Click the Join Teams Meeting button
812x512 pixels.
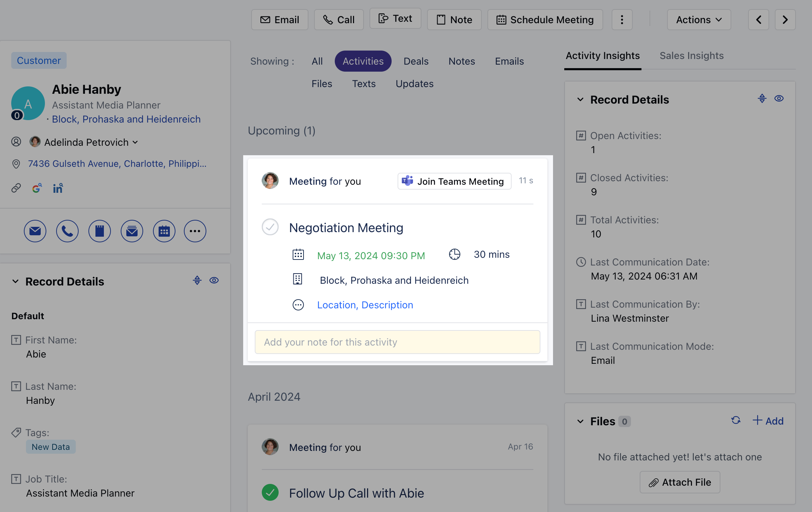tap(454, 181)
